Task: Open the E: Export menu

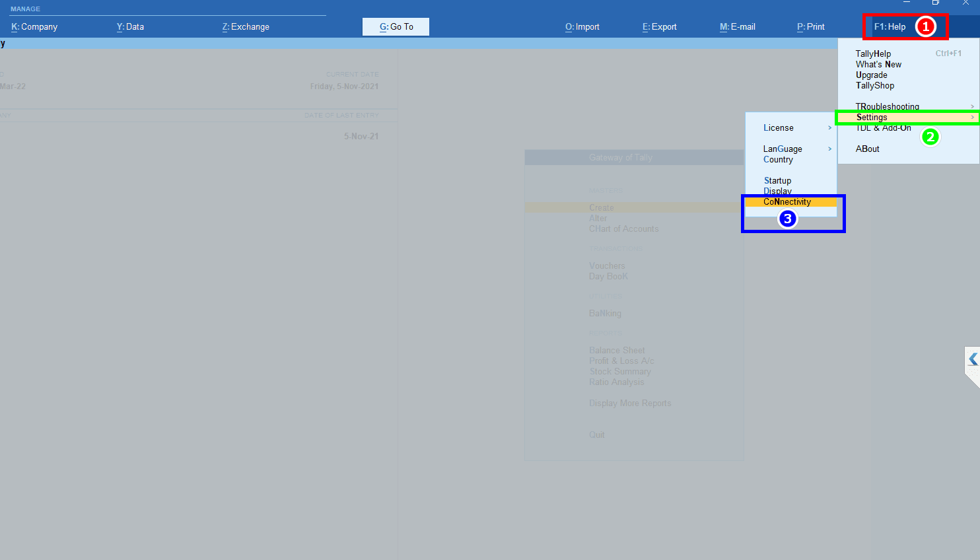Action: 660,27
